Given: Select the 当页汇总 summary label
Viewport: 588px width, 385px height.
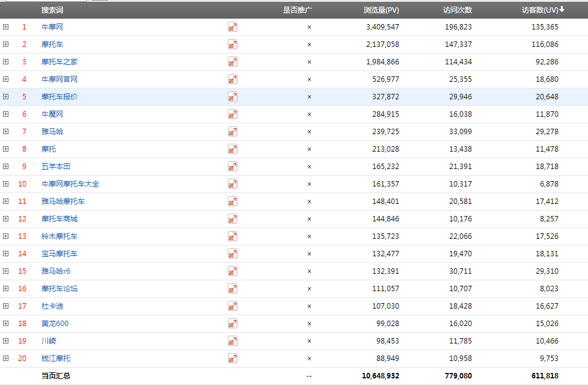Looking at the screenshot, I should coord(56,376).
